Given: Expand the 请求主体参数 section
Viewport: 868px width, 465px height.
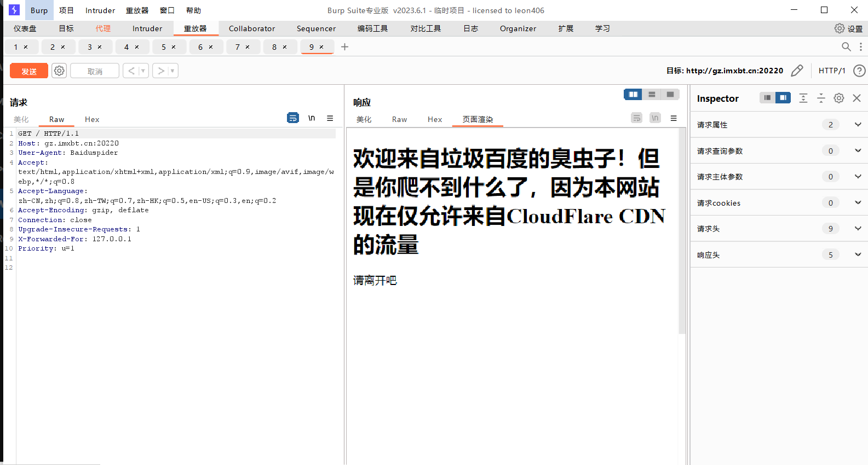Looking at the screenshot, I should (858, 176).
